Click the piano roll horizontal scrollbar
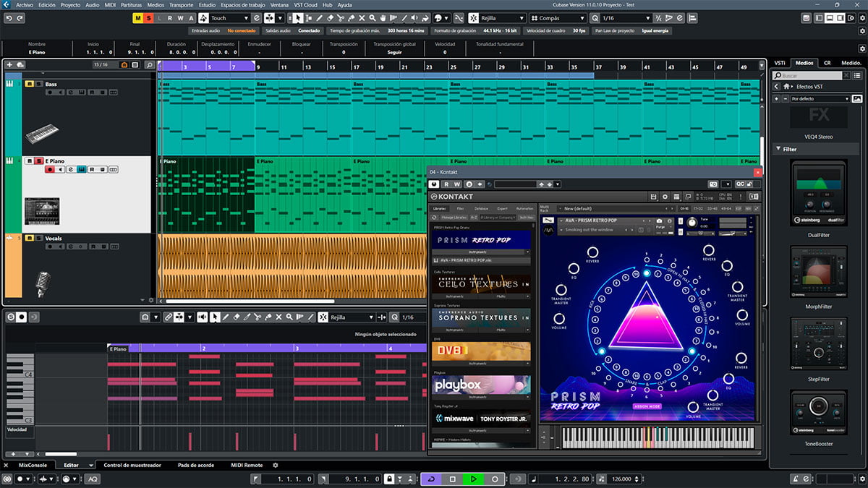868x488 pixels. (61, 454)
